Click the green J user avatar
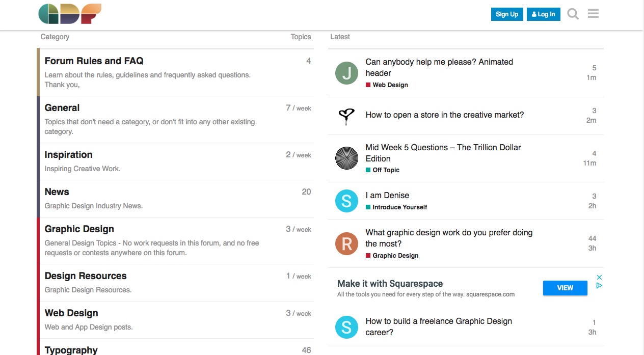644x355 pixels. click(x=346, y=73)
